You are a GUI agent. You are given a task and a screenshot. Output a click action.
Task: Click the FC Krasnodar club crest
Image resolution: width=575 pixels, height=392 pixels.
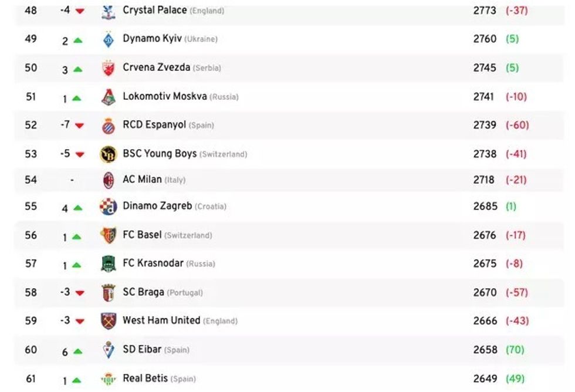tap(109, 264)
